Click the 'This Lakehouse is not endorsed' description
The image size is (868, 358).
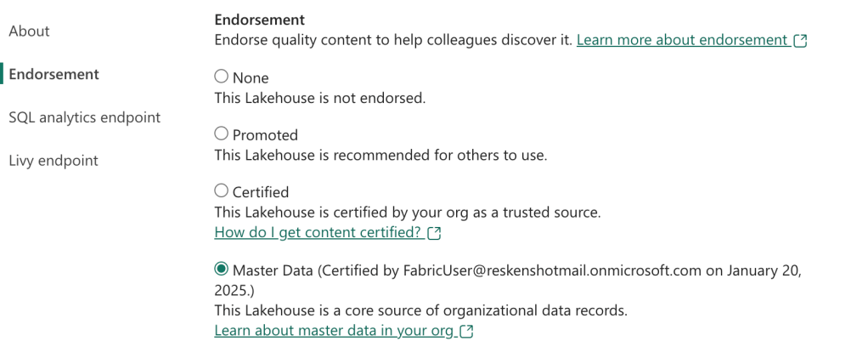click(x=319, y=98)
